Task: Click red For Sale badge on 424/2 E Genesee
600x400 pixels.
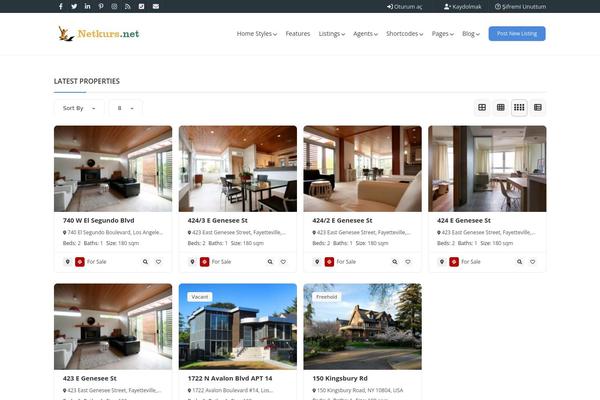Action: point(329,262)
